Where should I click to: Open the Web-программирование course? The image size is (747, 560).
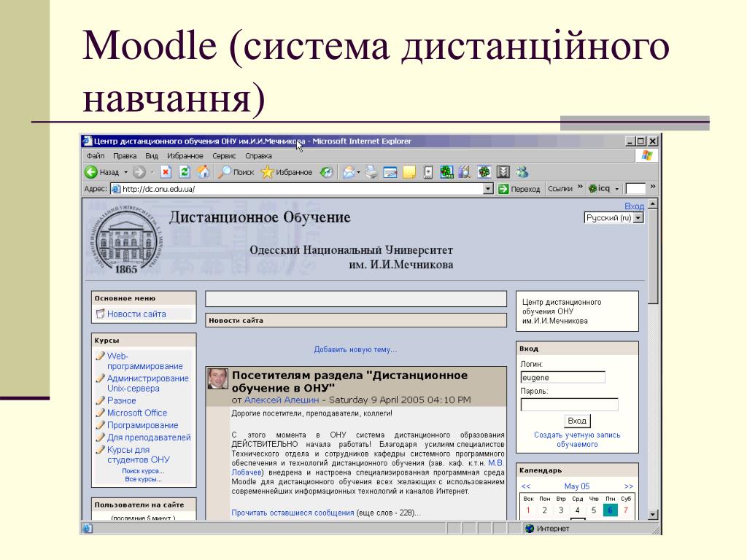pyautogui.click(x=145, y=361)
